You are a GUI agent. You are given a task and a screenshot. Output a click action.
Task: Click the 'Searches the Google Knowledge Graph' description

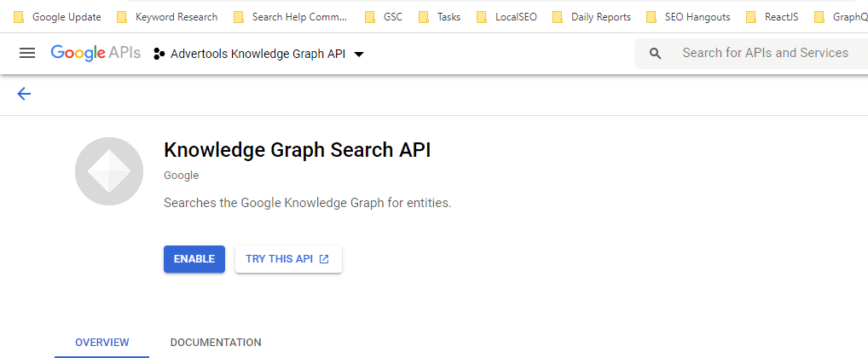pos(307,203)
